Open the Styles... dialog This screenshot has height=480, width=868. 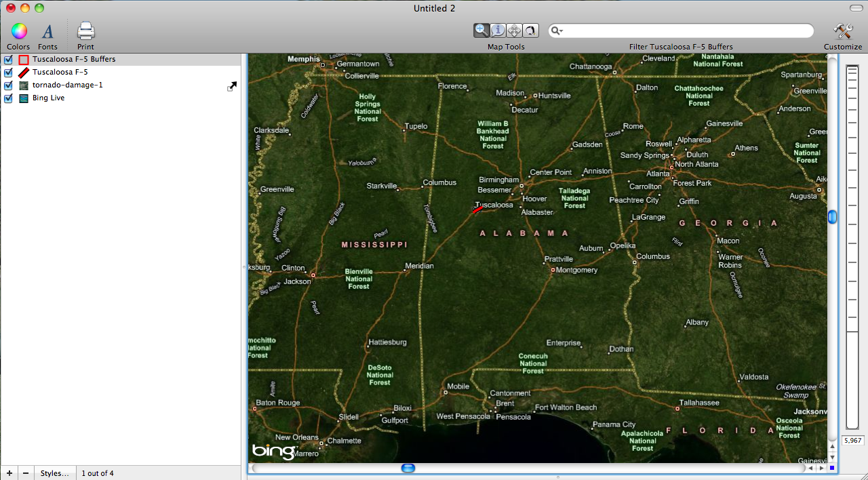coord(54,473)
